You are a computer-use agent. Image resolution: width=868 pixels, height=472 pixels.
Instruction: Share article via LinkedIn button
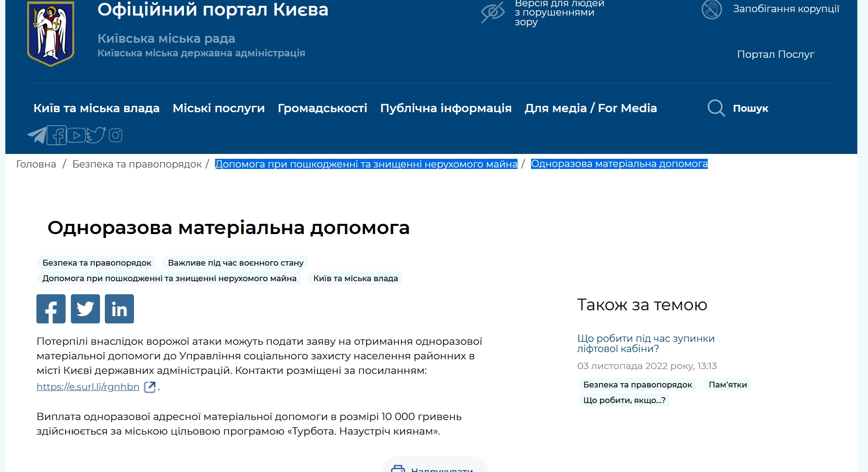119,309
